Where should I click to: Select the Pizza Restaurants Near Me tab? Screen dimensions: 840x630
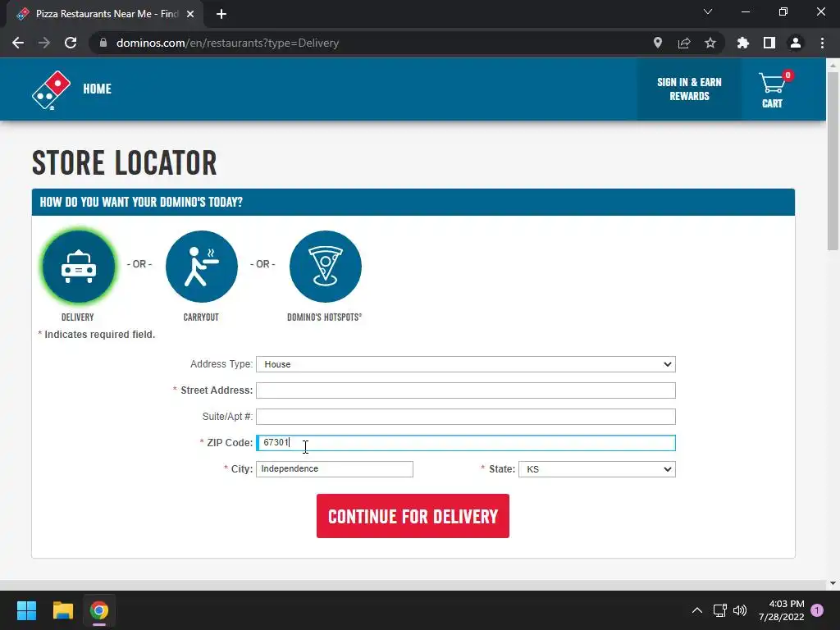point(106,14)
